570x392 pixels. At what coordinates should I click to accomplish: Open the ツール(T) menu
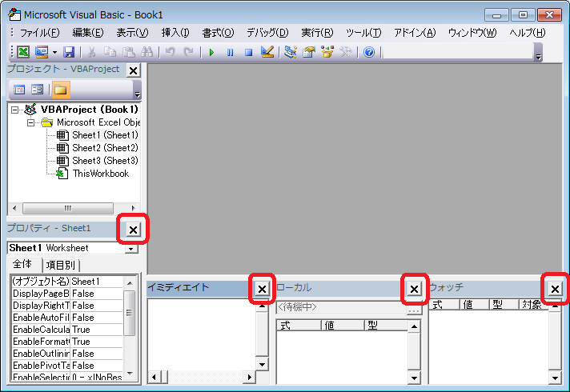pyautogui.click(x=363, y=33)
